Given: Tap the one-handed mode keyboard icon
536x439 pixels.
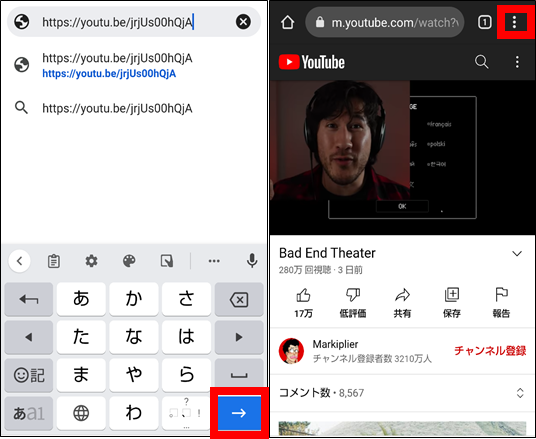Looking at the screenshot, I should pyautogui.click(x=167, y=261).
